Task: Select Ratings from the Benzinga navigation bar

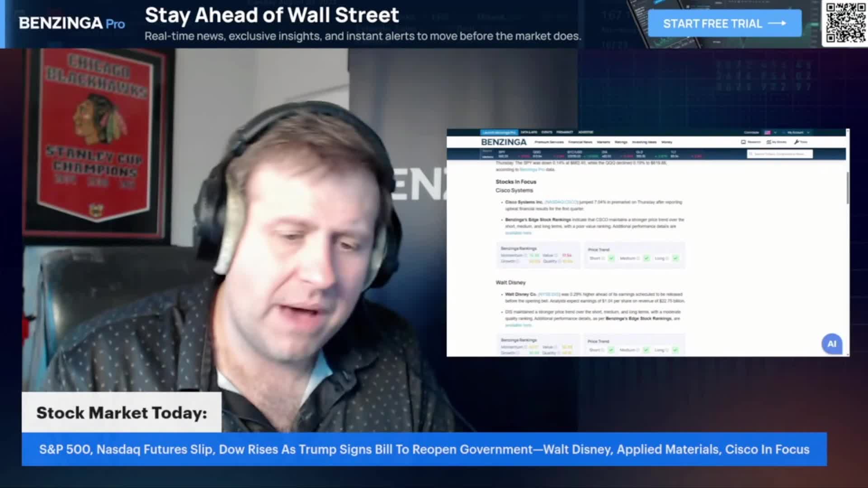Action: coord(620,142)
